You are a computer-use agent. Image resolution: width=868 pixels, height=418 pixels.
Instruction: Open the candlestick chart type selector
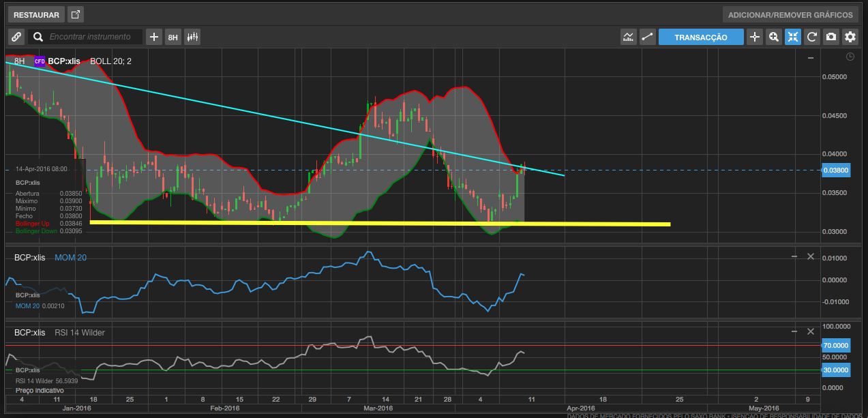(192, 37)
